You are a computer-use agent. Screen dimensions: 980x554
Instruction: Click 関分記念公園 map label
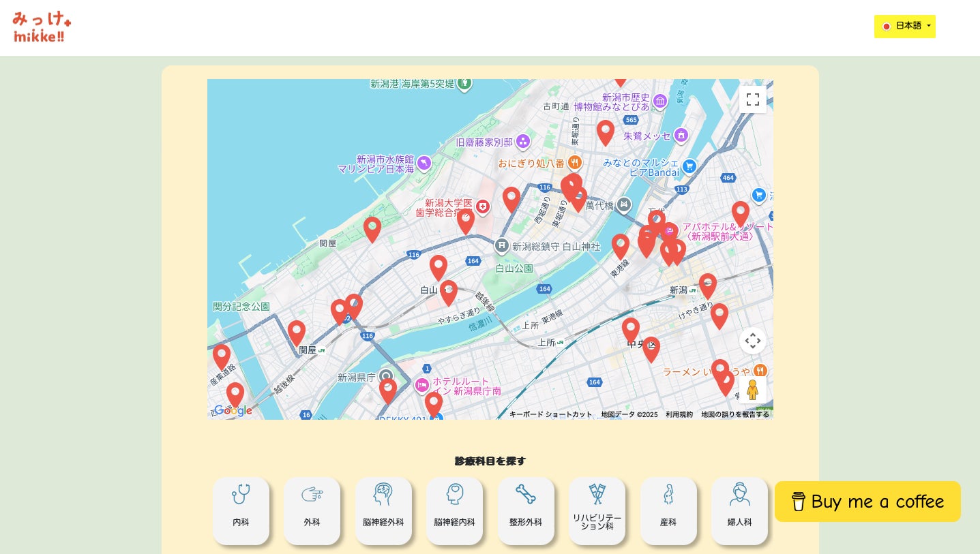(241, 307)
